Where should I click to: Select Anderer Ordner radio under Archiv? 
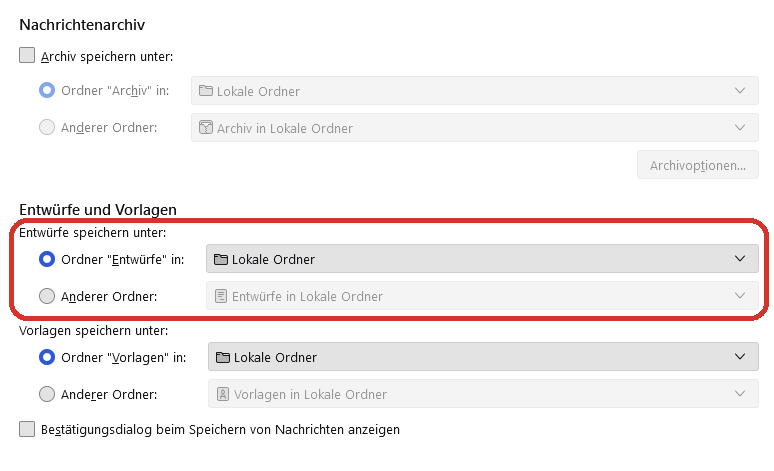click(x=47, y=128)
